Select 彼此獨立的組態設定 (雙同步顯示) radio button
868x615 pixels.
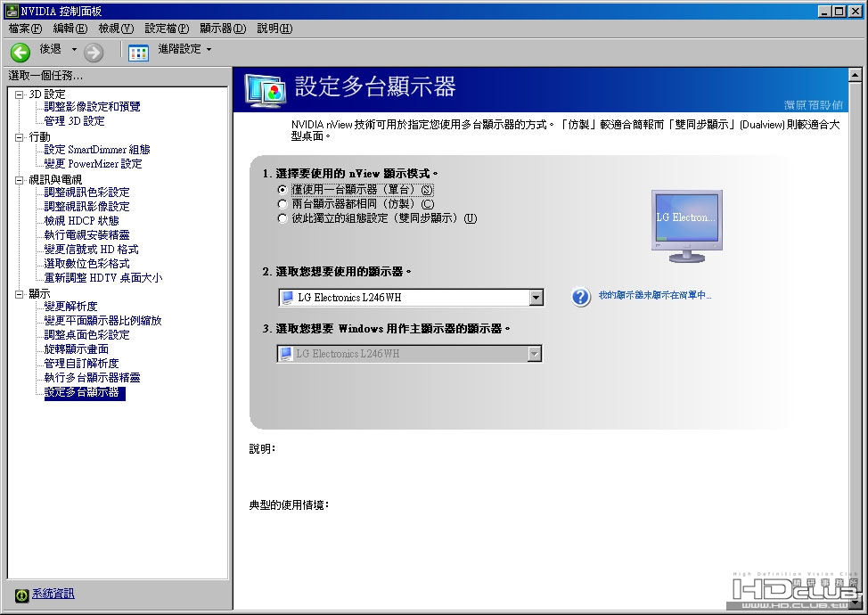tap(283, 218)
